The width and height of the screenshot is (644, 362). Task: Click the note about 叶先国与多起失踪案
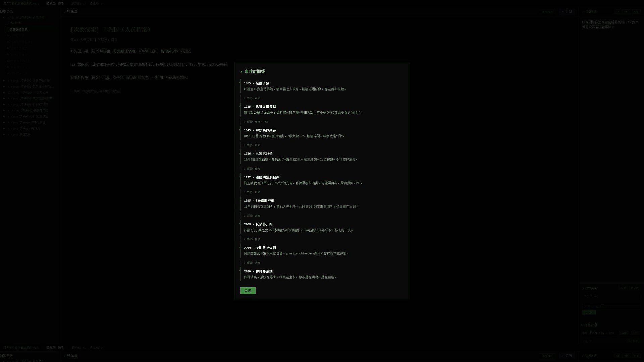pyautogui.click(x=610, y=24)
